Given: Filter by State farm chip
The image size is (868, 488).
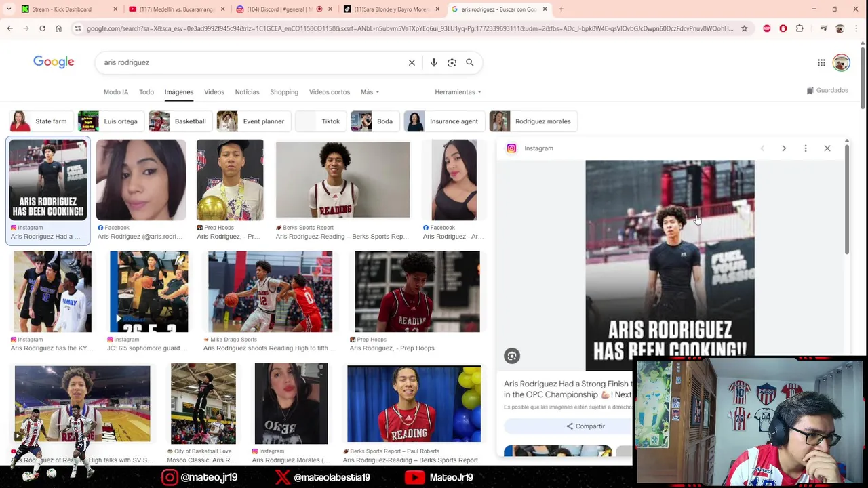Looking at the screenshot, I should click(40, 121).
